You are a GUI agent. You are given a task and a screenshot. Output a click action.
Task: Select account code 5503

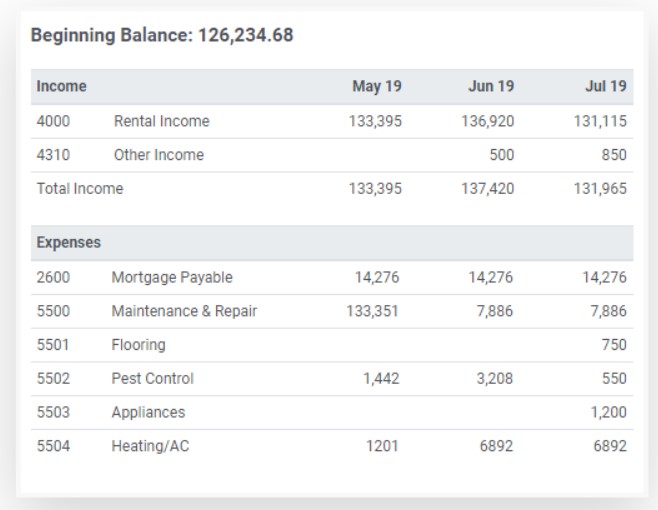tap(53, 412)
